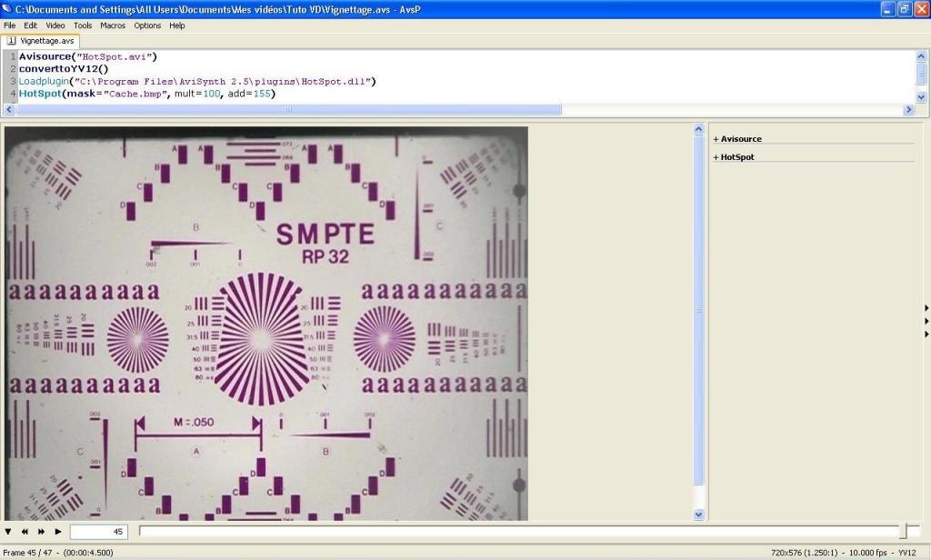The width and height of the screenshot is (931, 560).
Task: Expand the Avisource filter section
Action: (736, 139)
